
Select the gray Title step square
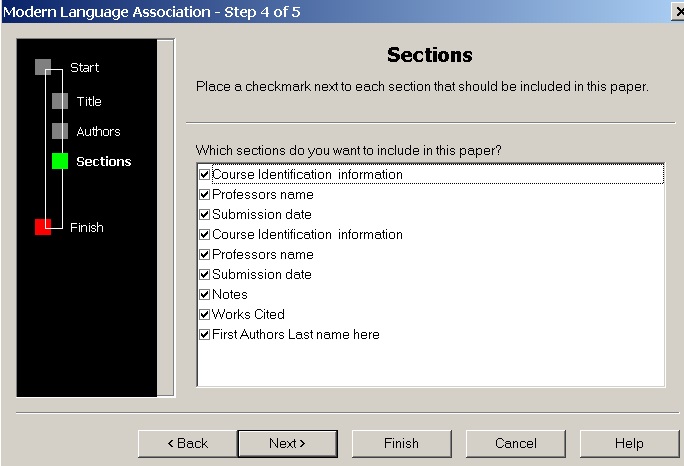tap(60, 101)
